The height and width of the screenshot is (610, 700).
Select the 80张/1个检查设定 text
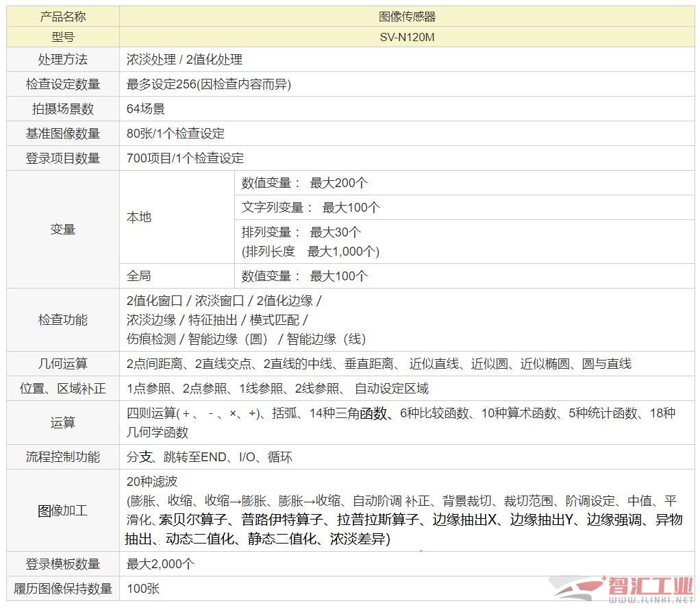tap(175, 134)
